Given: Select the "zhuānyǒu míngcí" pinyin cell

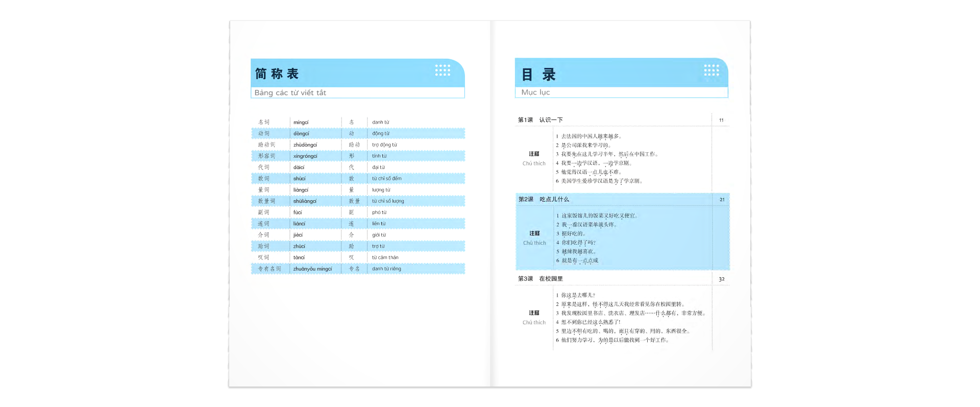Looking at the screenshot, I should click(312, 269).
